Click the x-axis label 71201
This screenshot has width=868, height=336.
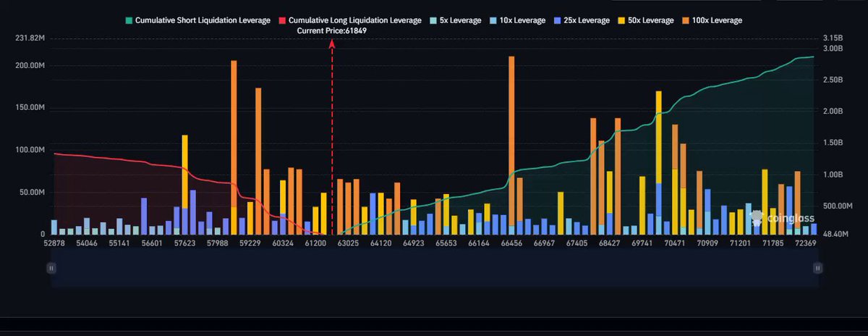click(741, 244)
